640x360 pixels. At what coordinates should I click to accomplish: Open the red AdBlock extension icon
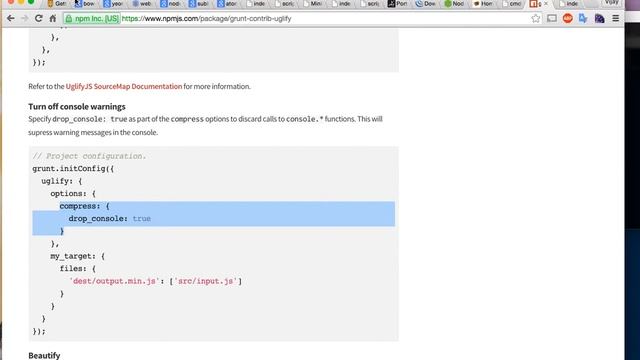(x=567, y=18)
